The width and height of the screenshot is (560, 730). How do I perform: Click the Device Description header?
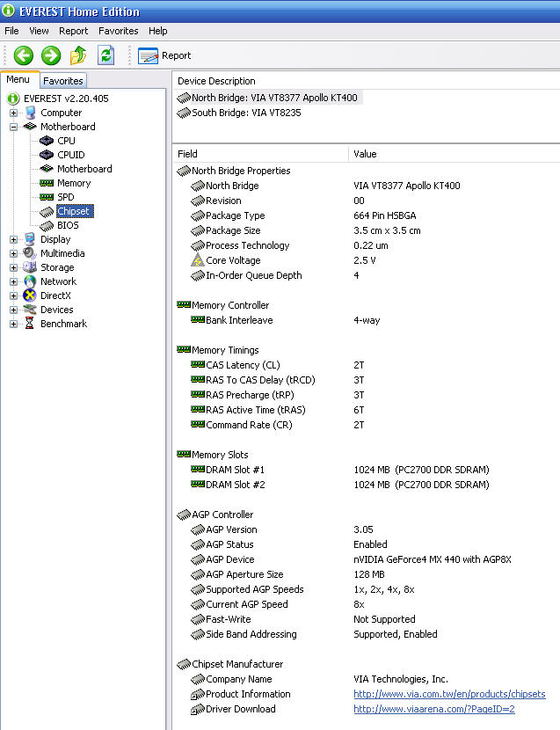[x=366, y=81]
